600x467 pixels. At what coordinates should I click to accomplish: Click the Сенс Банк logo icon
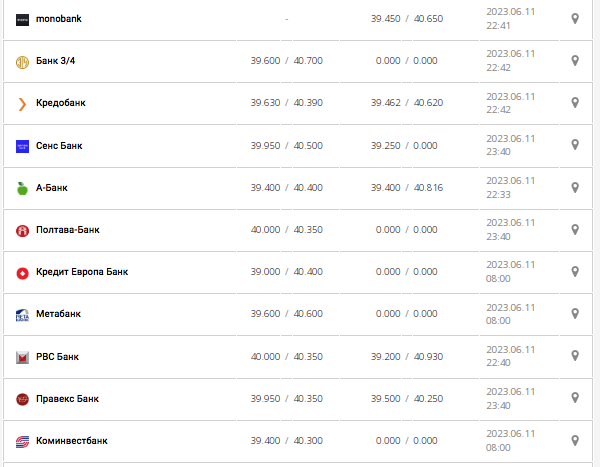click(x=22, y=146)
